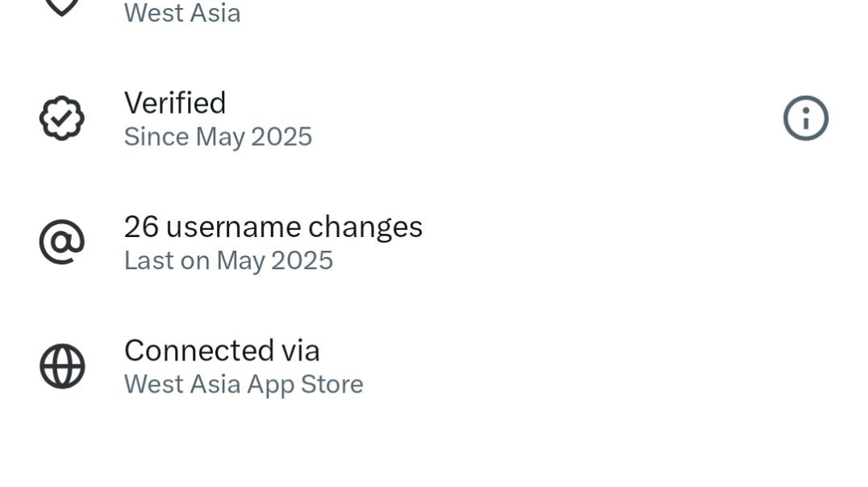Click the word "Store" in the subtitle

332,384
